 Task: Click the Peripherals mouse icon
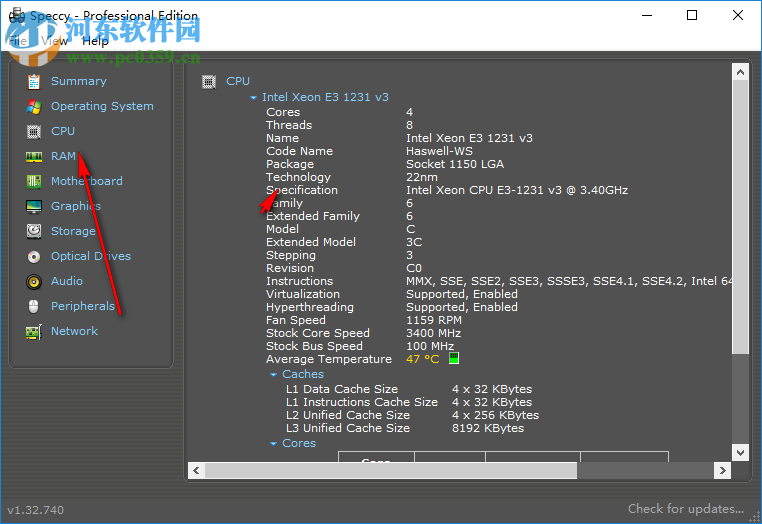click(x=34, y=306)
